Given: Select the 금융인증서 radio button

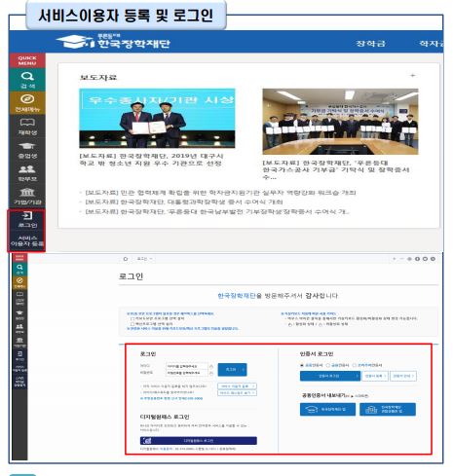Looking at the screenshot, I should click(x=328, y=365).
